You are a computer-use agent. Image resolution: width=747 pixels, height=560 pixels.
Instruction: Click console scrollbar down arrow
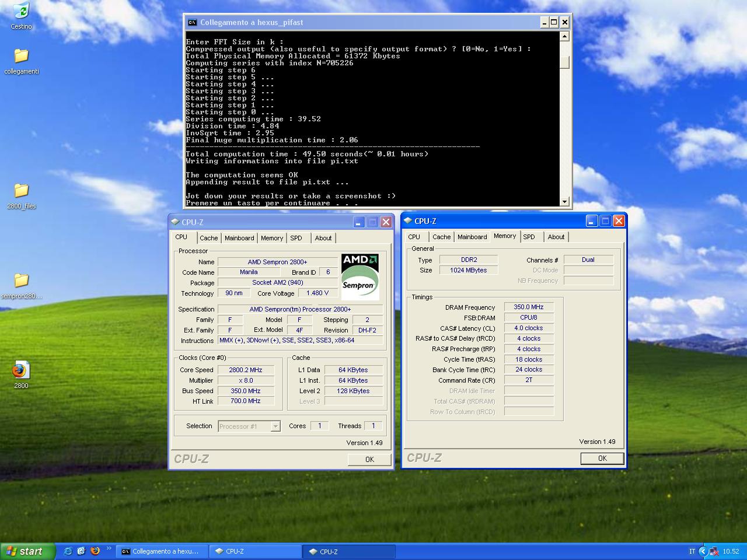pyautogui.click(x=564, y=201)
